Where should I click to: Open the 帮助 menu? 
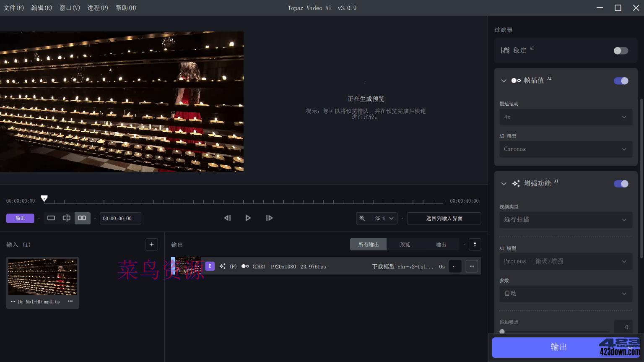tap(125, 8)
